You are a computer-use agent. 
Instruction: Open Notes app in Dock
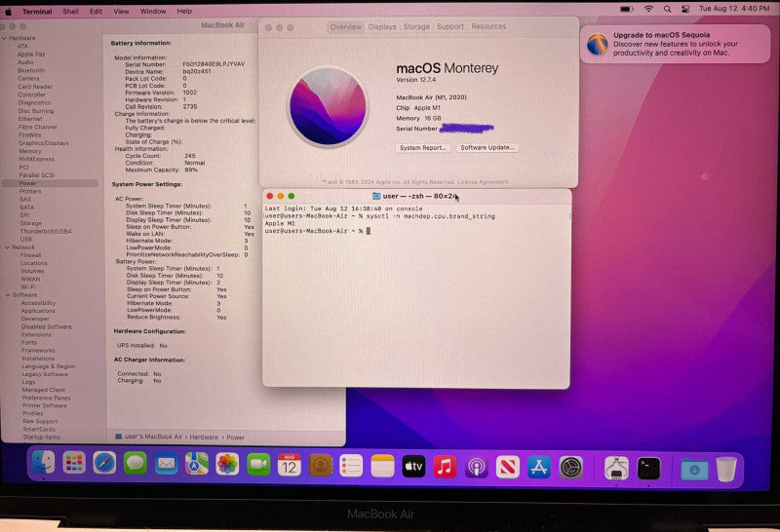[x=382, y=467]
